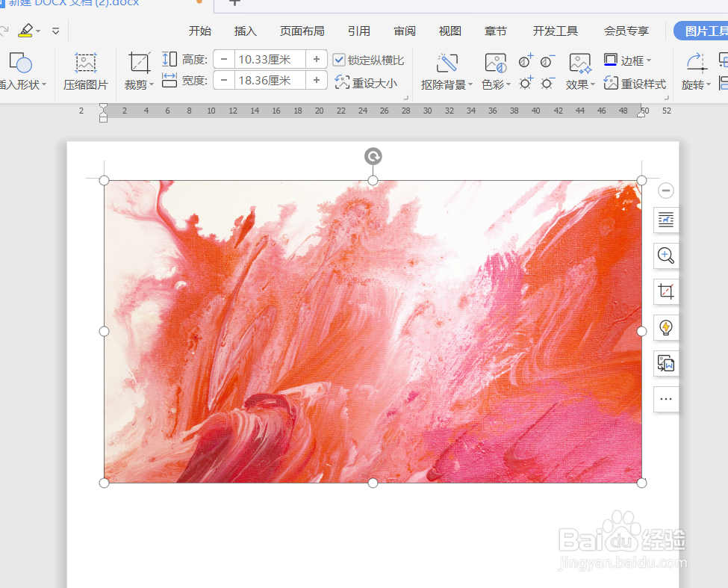Open the Developer Tools (开发工具) tab
The height and width of the screenshot is (588, 728).
coord(556,31)
